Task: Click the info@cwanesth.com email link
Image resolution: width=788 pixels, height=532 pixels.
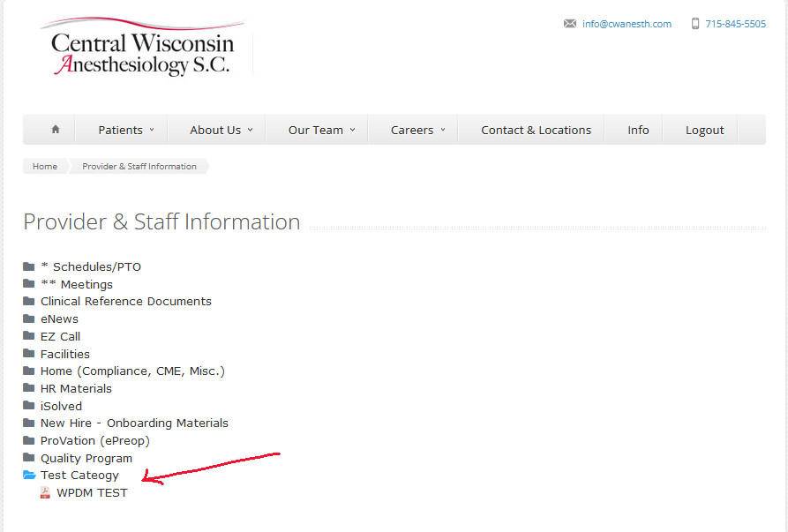Action: tap(627, 24)
